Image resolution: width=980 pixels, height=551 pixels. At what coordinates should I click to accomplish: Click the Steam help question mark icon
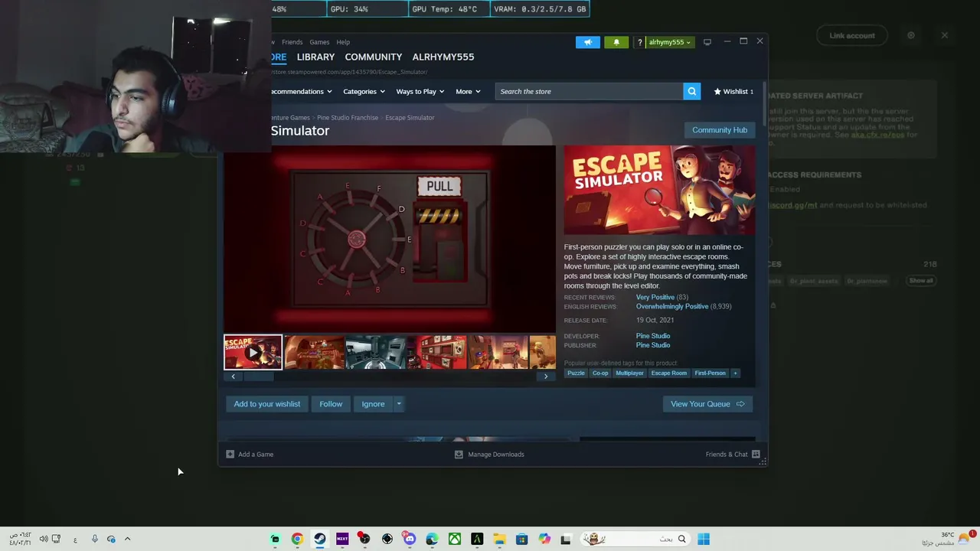tap(640, 42)
